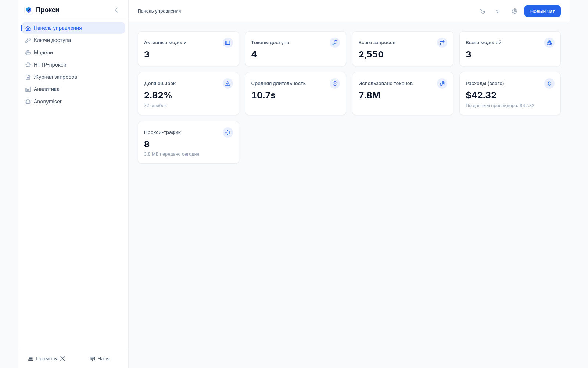The image size is (588, 368).
Task: Open Ключи доступа in the sidebar
Action: click(x=73, y=40)
